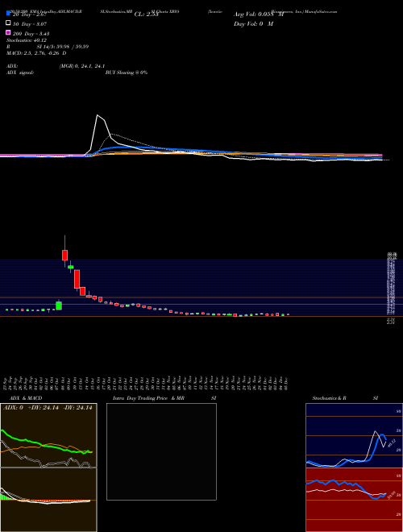
Task: Click the 'ADX signal:' label
Action: click(20, 73)
